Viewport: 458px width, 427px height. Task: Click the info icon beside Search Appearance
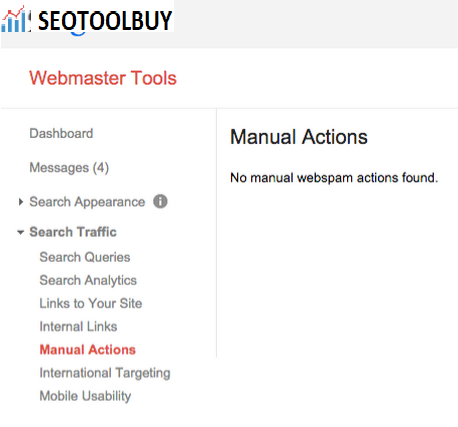(160, 202)
